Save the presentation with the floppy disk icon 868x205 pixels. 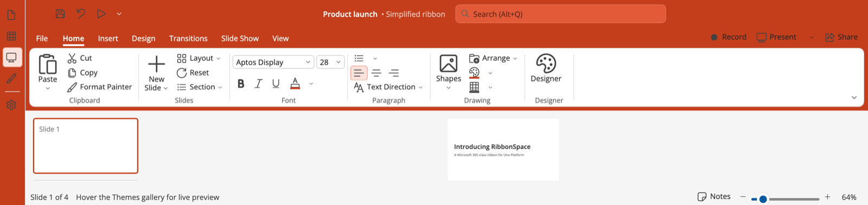[x=60, y=14]
